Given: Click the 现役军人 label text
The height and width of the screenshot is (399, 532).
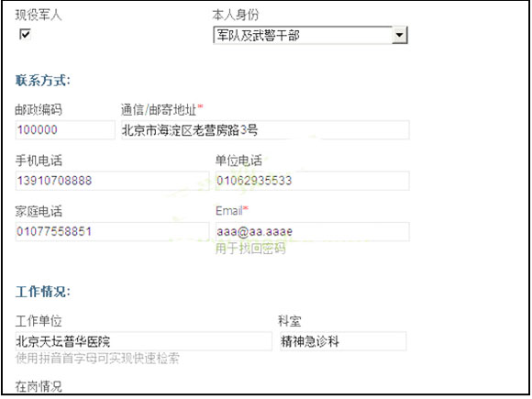Looking at the screenshot, I should [x=39, y=15].
